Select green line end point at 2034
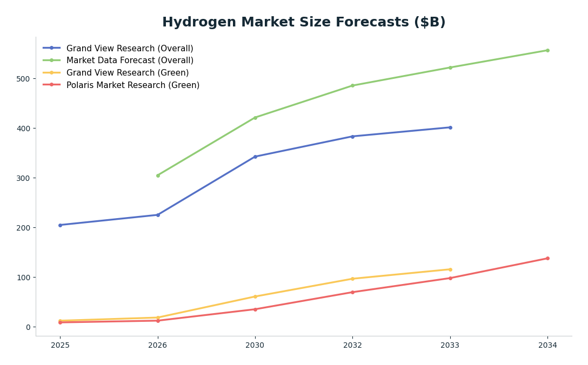 coord(547,50)
